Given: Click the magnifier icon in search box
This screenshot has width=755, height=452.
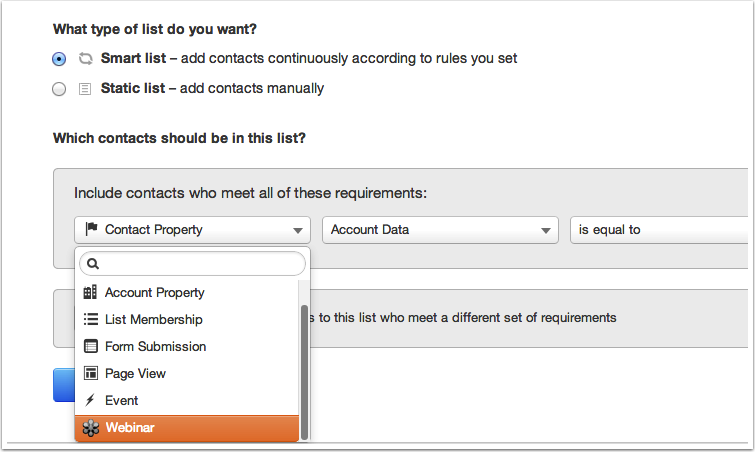Looking at the screenshot, I should click(93, 264).
